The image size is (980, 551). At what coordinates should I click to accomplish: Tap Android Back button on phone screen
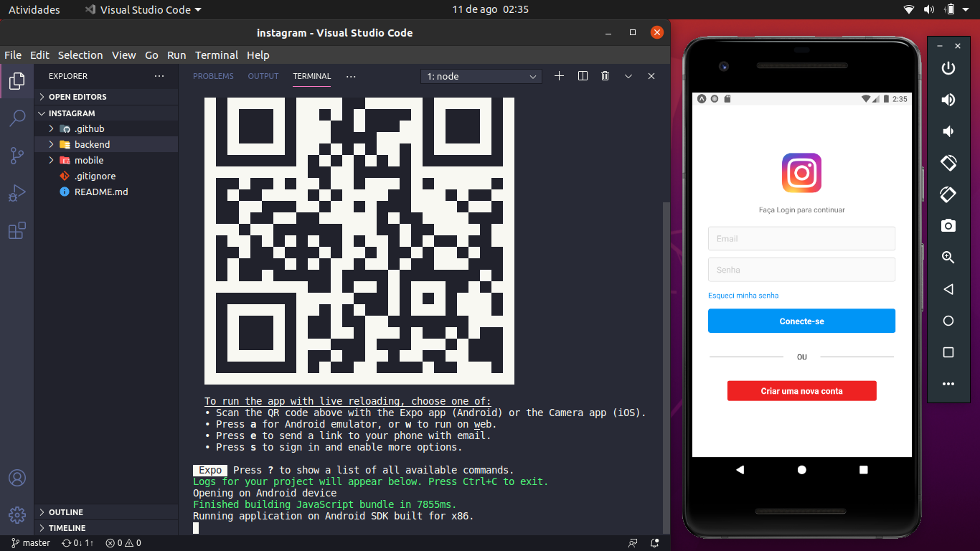(x=740, y=470)
